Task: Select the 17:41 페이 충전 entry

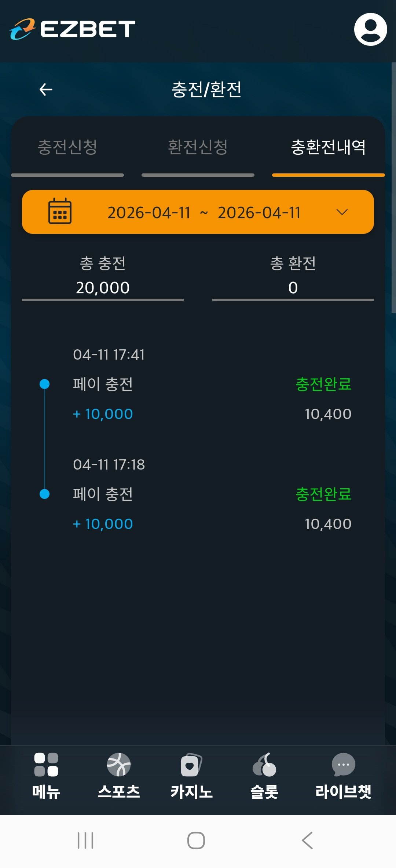Action: [198, 384]
